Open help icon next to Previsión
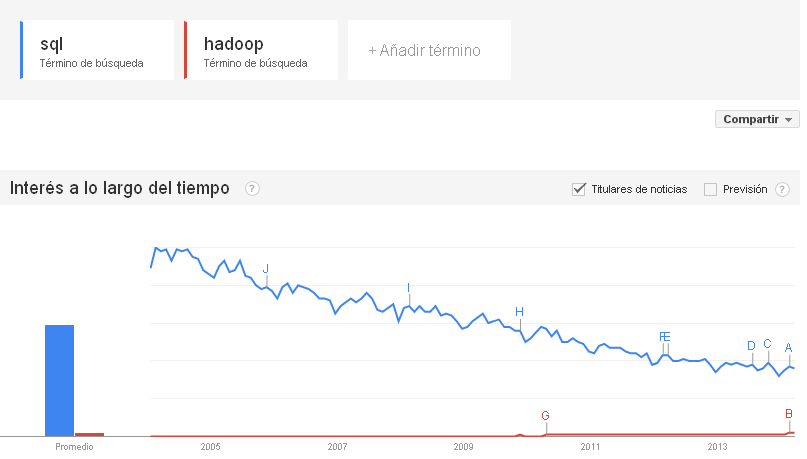The height and width of the screenshot is (459, 807). pyautogui.click(x=782, y=189)
